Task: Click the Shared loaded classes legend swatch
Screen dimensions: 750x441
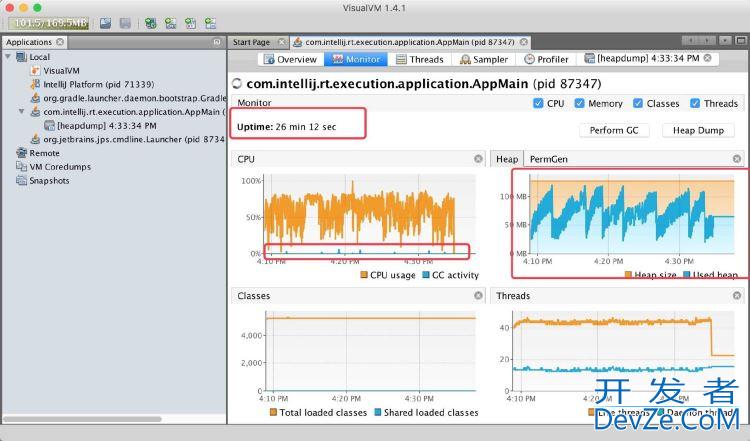Action: (378, 412)
